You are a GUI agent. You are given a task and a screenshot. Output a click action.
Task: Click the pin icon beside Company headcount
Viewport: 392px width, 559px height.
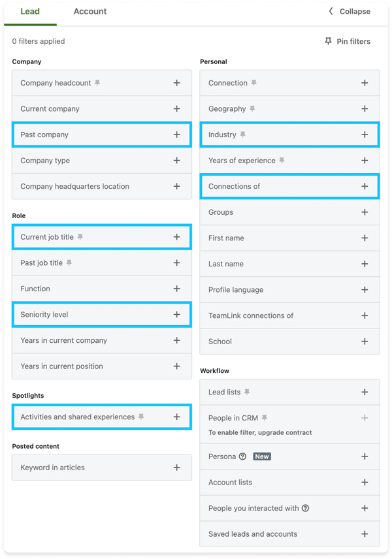[x=97, y=83]
